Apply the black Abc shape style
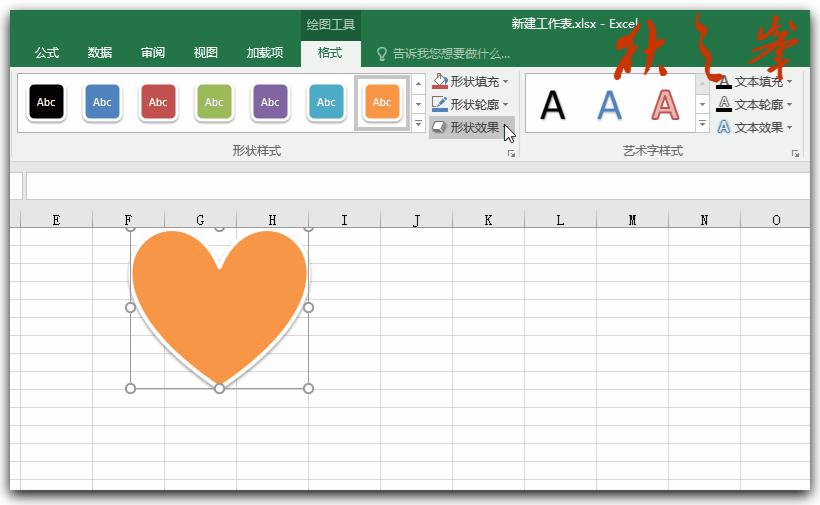 [x=46, y=102]
